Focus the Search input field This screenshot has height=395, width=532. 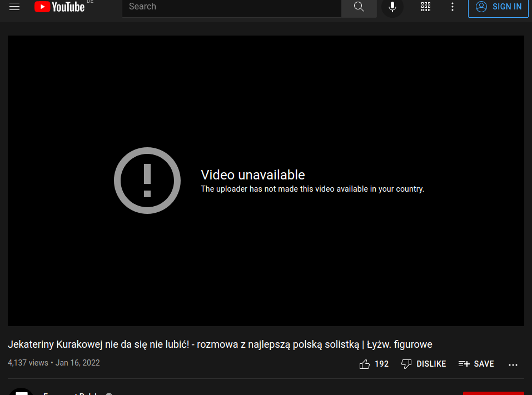click(231, 7)
